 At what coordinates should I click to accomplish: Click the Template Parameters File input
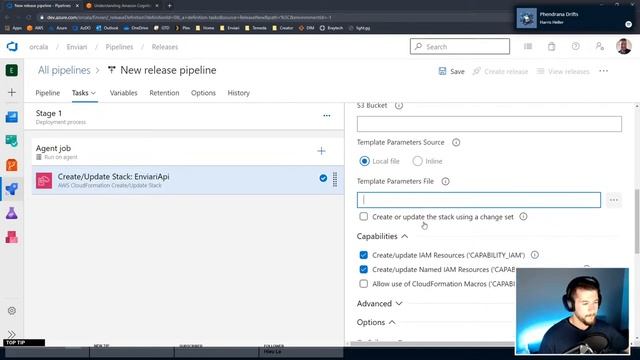click(x=479, y=200)
